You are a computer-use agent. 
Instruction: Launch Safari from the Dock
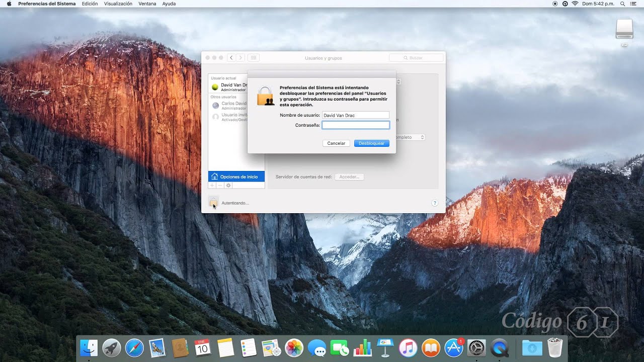(x=134, y=347)
